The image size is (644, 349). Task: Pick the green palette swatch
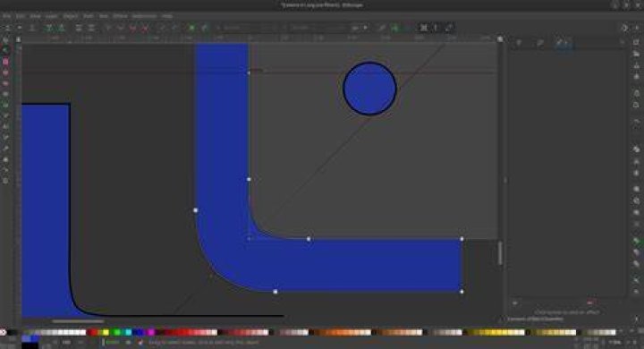pos(117,332)
